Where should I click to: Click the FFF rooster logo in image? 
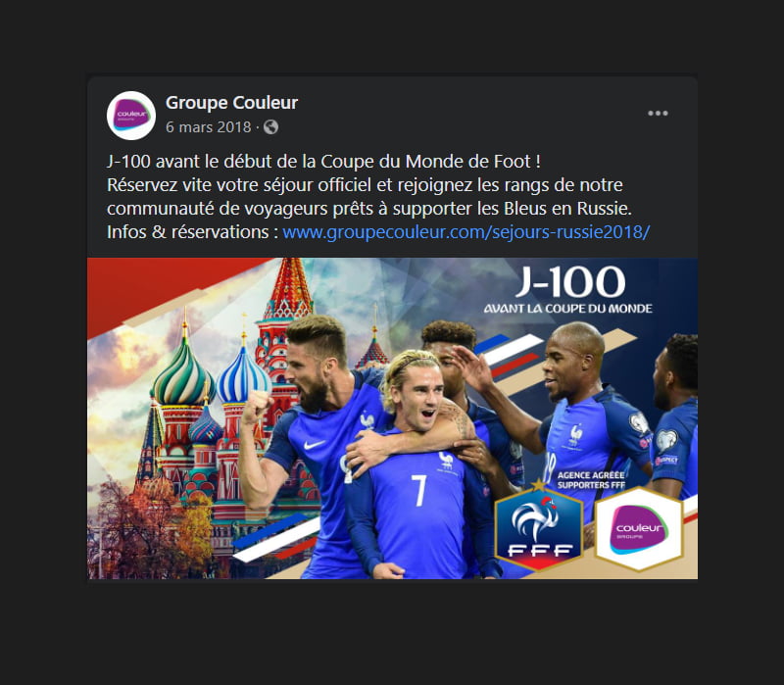tap(539, 526)
